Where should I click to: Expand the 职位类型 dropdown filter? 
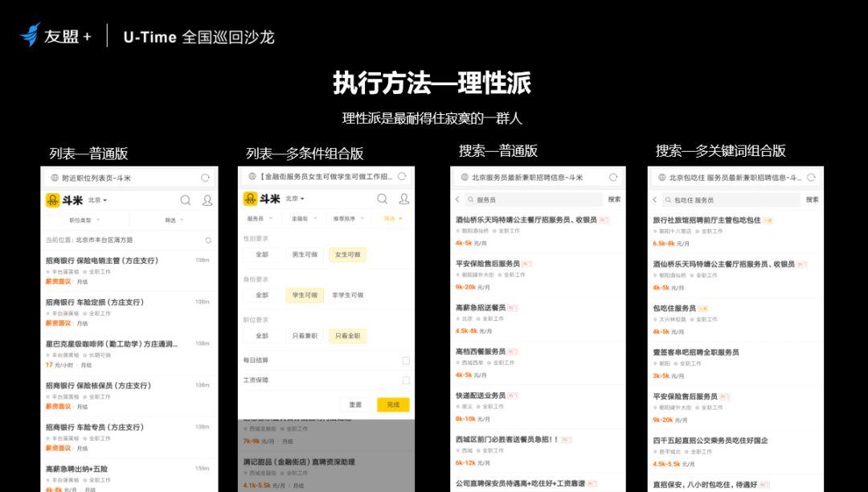coord(84,219)
